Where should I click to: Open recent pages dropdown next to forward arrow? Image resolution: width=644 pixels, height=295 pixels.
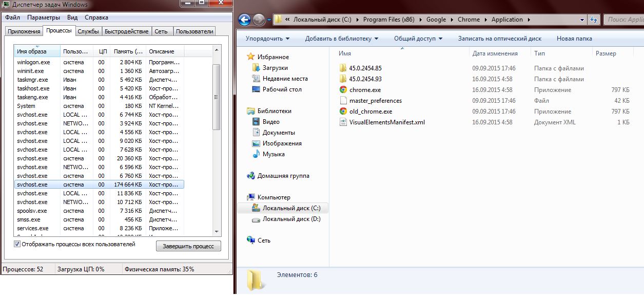click(269, 20)
